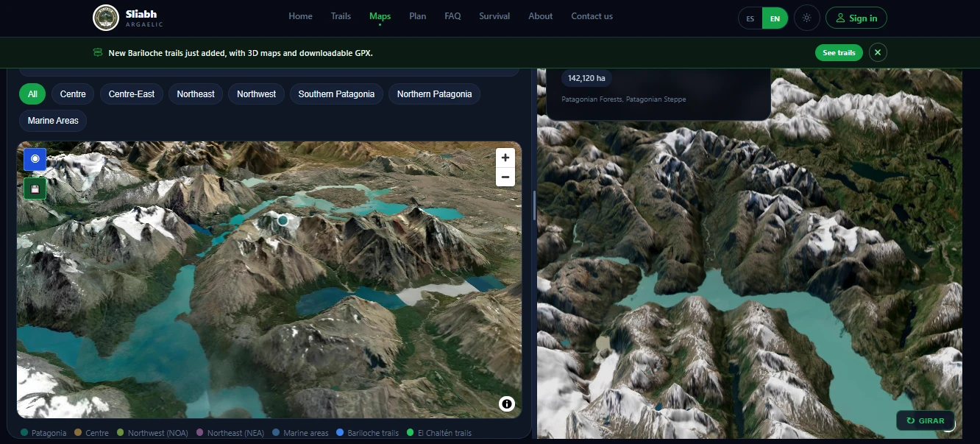
Task: Open the Contact us nav item
Action: [592, 16]
